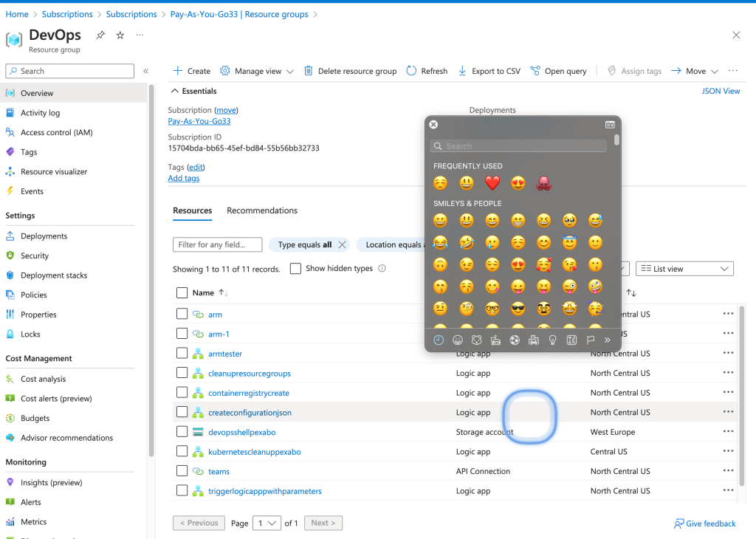This screenshot has width=756, height=539.
Task: Open the toolbar overflow ellipsis after Move
Action: [733, 71]
